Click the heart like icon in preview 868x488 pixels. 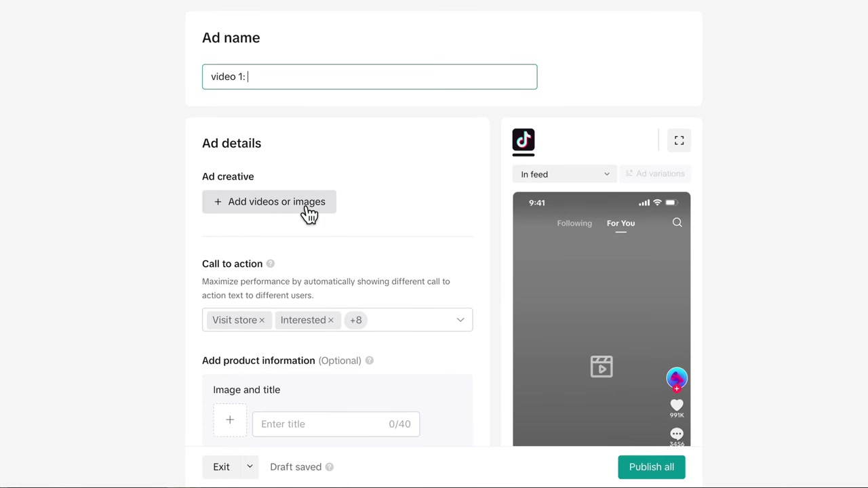[677, 405]
